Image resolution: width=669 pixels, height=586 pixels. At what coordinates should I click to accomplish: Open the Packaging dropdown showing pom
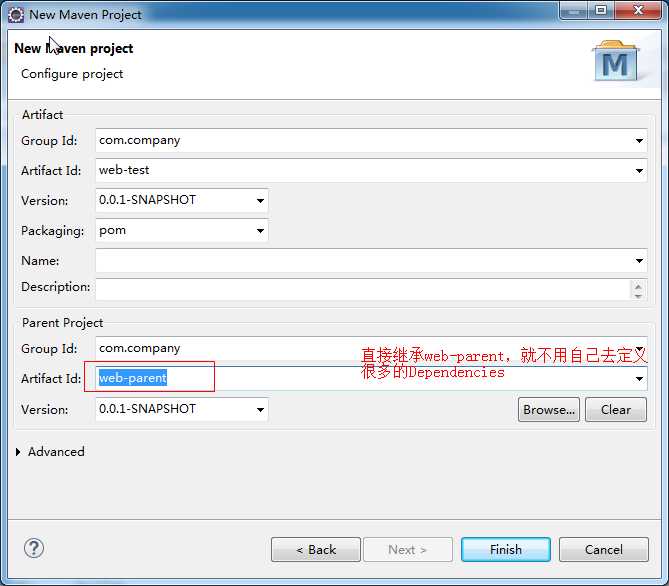pos(260,231)
